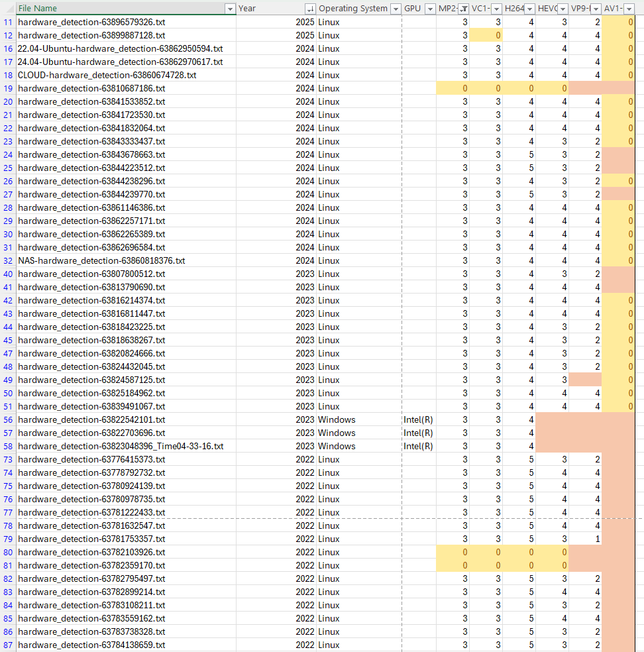This screenshot has height=652, width=644.
Task: Click the active filter icon on MP2 column
Action: tap(463, 9)
